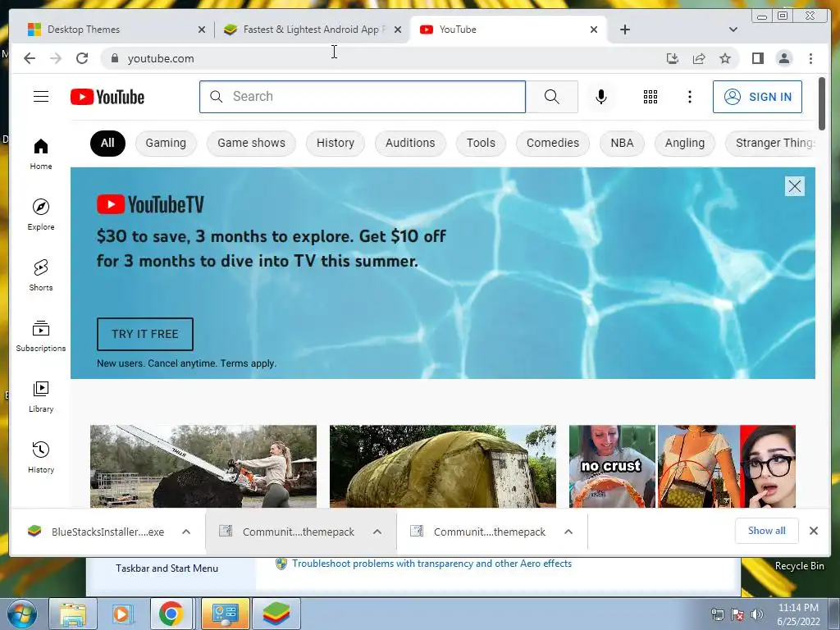
Task: Select the Stranger Things filter chip
Action: (771, 143)
